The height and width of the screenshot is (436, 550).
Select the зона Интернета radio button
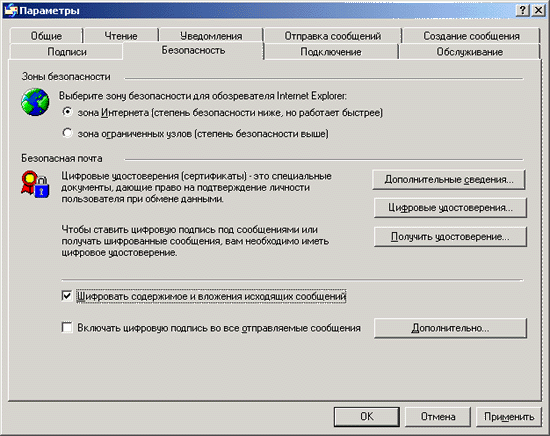tap(67, 112)
